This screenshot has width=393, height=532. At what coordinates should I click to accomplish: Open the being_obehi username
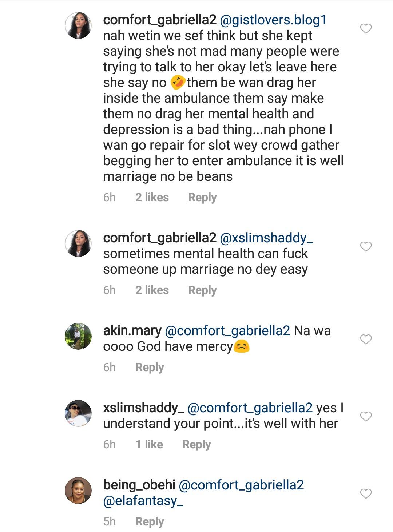(139, 485)
